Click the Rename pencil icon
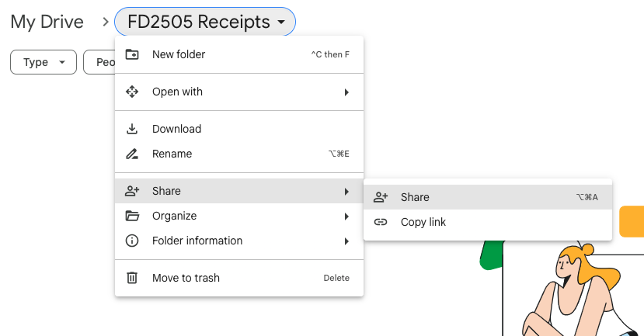Image resolution: width=644 pixels, height=336 pixels. 132,154
